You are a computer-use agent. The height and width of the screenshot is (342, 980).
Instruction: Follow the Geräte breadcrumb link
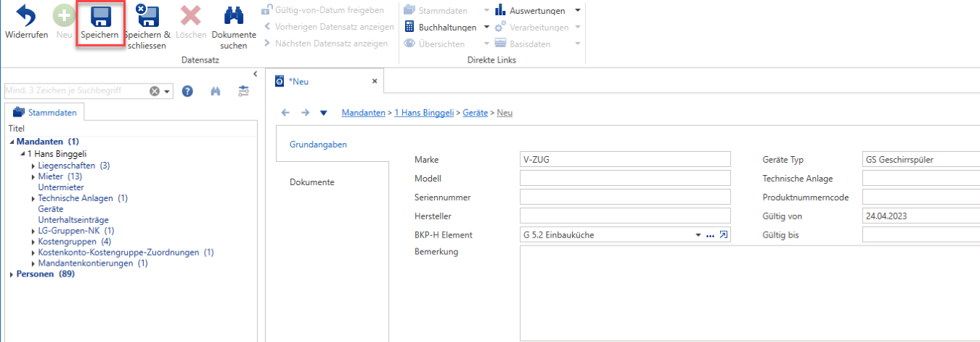475,113
